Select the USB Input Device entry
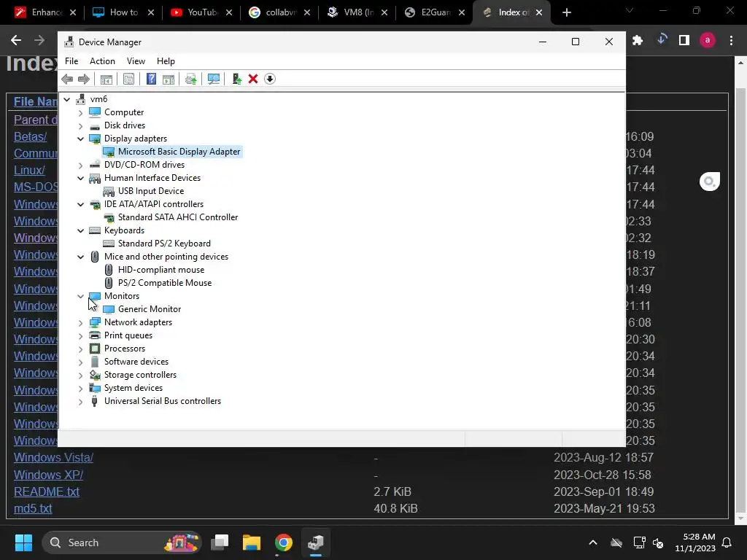 (151, 191)
